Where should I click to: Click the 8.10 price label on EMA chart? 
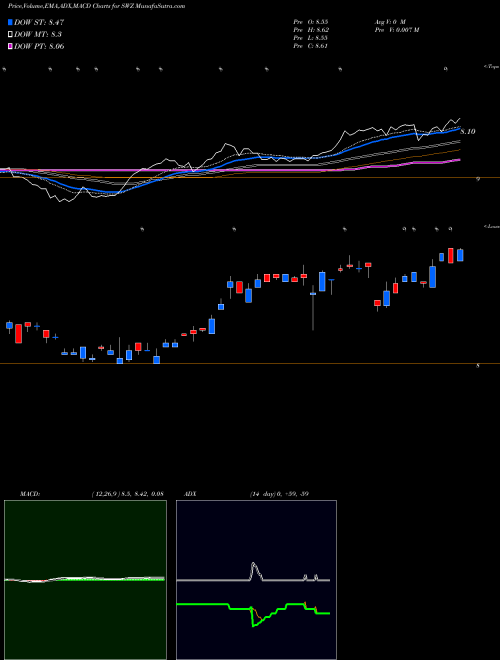click(x=468, y=132)
